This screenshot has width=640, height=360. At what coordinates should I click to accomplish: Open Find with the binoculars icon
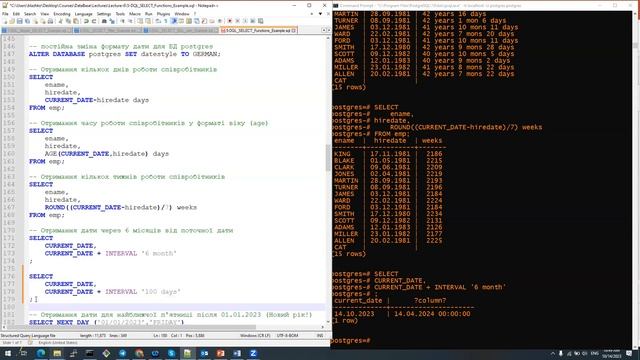tap(104, 21)
